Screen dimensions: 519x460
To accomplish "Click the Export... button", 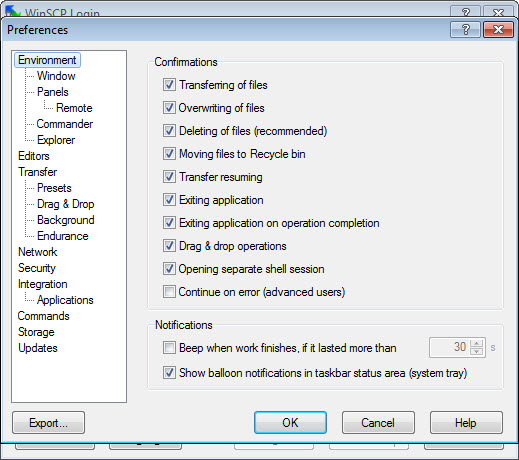I will click(x=49, y=423).
